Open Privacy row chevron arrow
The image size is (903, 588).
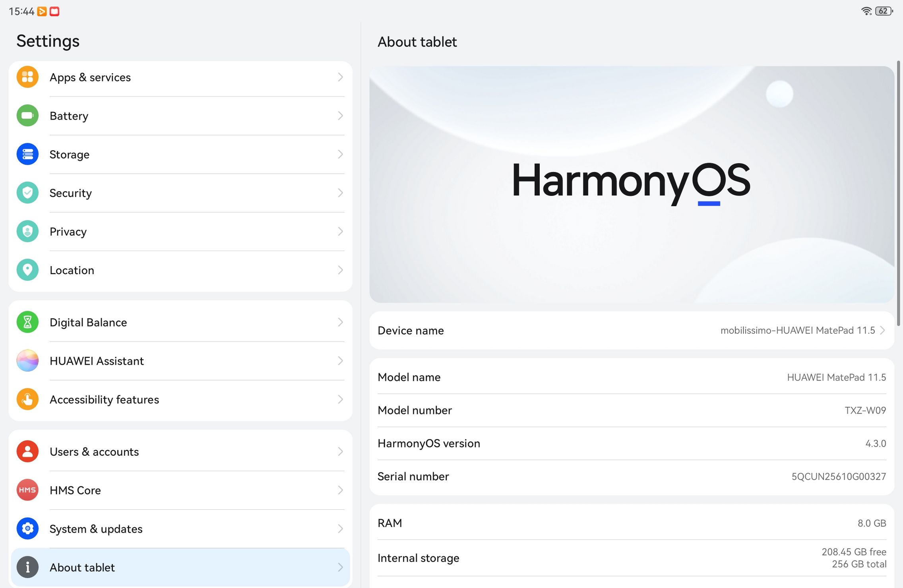click(x=340, y=231)
